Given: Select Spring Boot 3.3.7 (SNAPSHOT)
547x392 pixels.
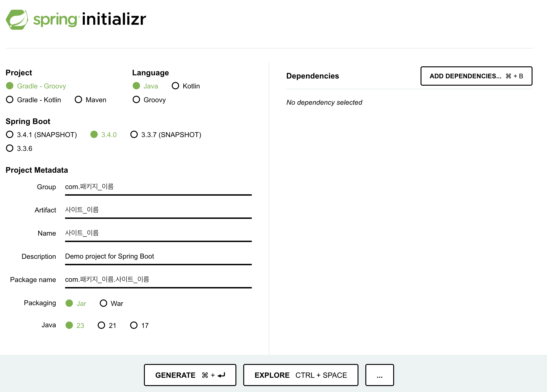Looking at the screenshot, I should coord(134,135).
